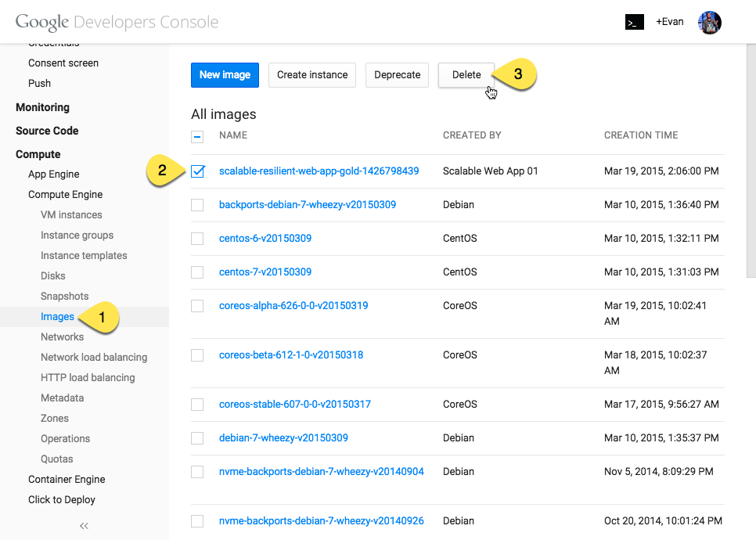Click the Delete button
This screenshot has height=540, width=756.
466,74
